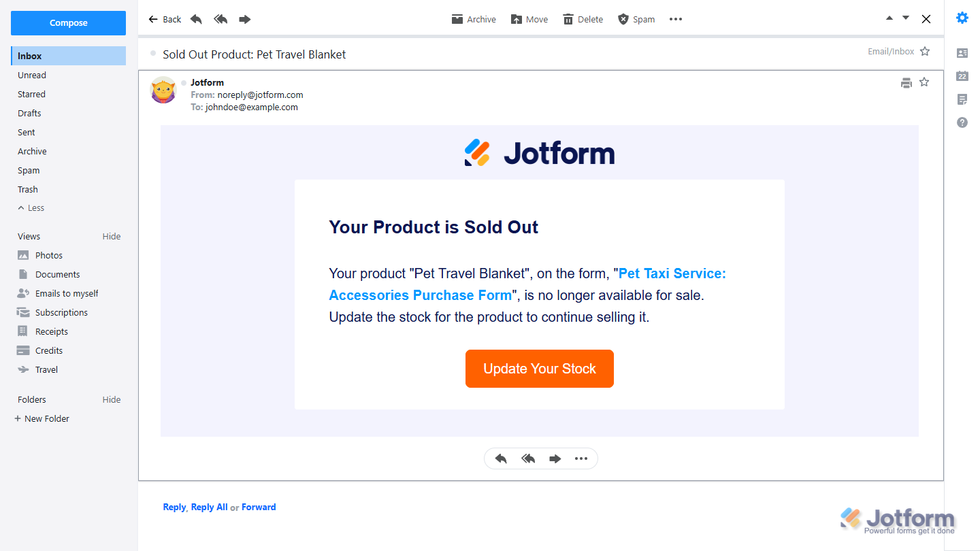Go to the Drafts folder

tap(29, 114)
